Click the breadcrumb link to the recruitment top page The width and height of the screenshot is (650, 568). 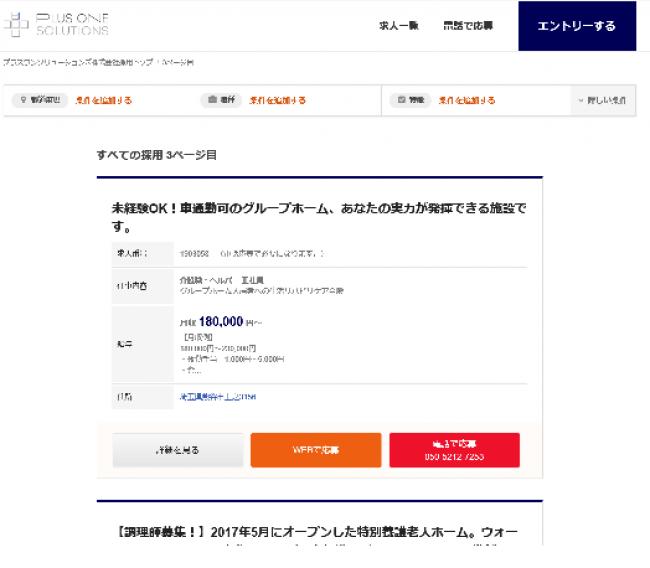pos(78,63)
